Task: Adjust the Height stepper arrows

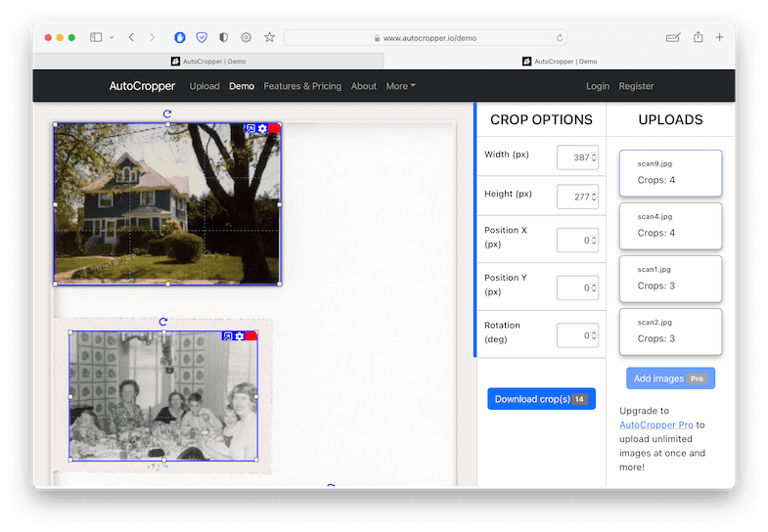Action: (594, 197)
